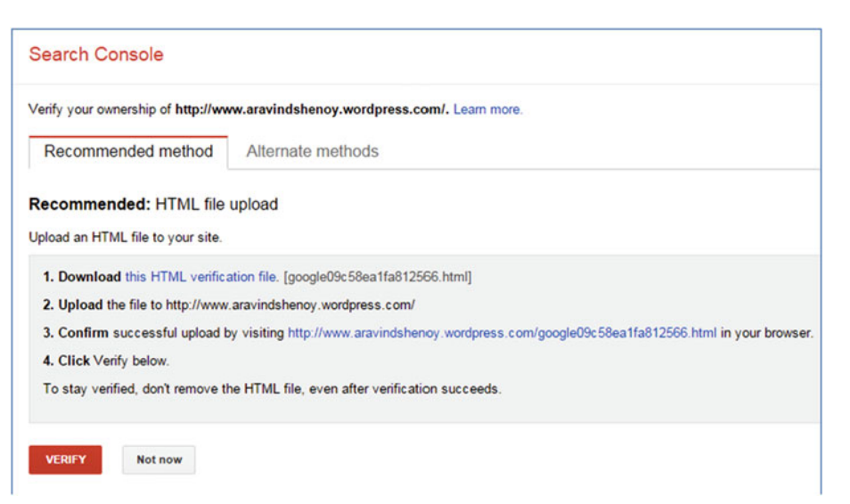This screenshot has height=504, width=850.
Task: Switch to the Alternate methods tab
Action: pos(312,151)
